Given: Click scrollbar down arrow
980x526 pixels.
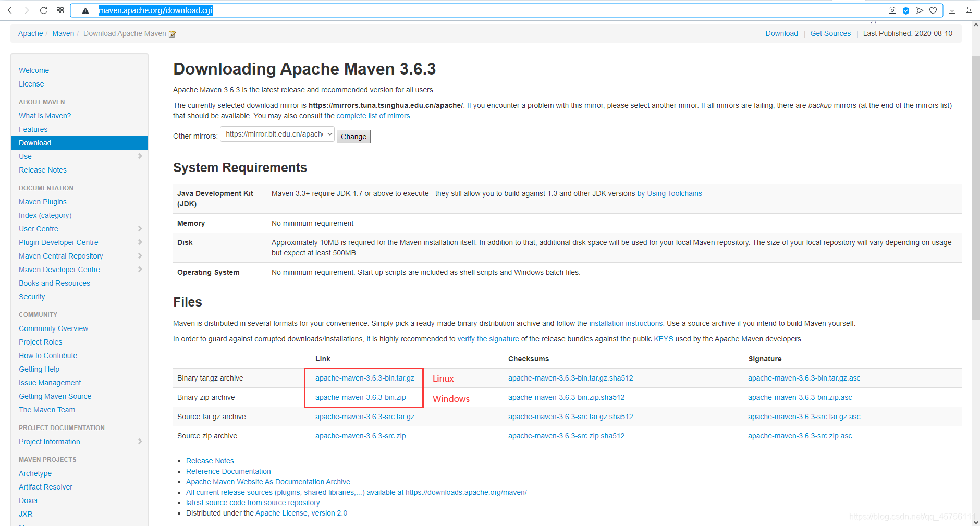Looking at the screenshot, I should tap(976, 521).
